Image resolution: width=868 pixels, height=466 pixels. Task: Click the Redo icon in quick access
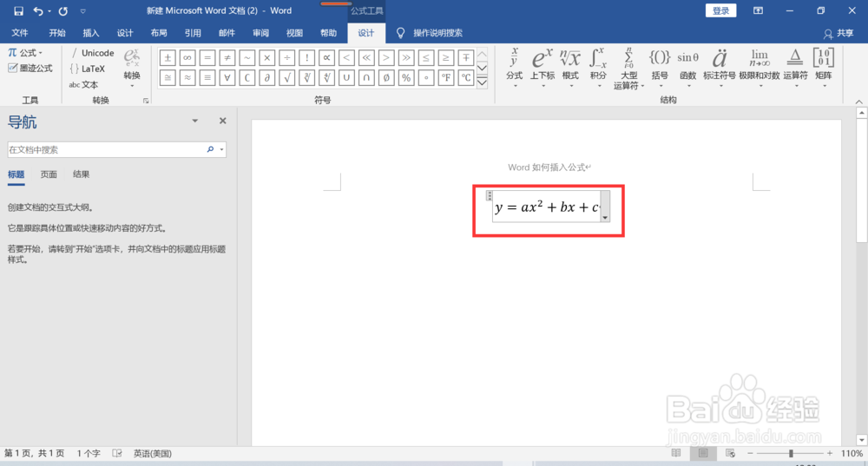click(x=63, y=10)
